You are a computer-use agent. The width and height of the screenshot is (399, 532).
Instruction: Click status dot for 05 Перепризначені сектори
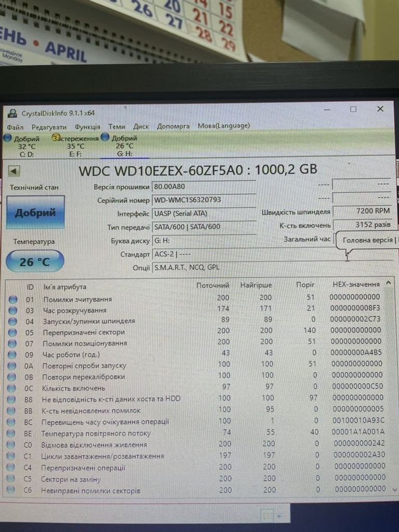(x=12, y=332)
